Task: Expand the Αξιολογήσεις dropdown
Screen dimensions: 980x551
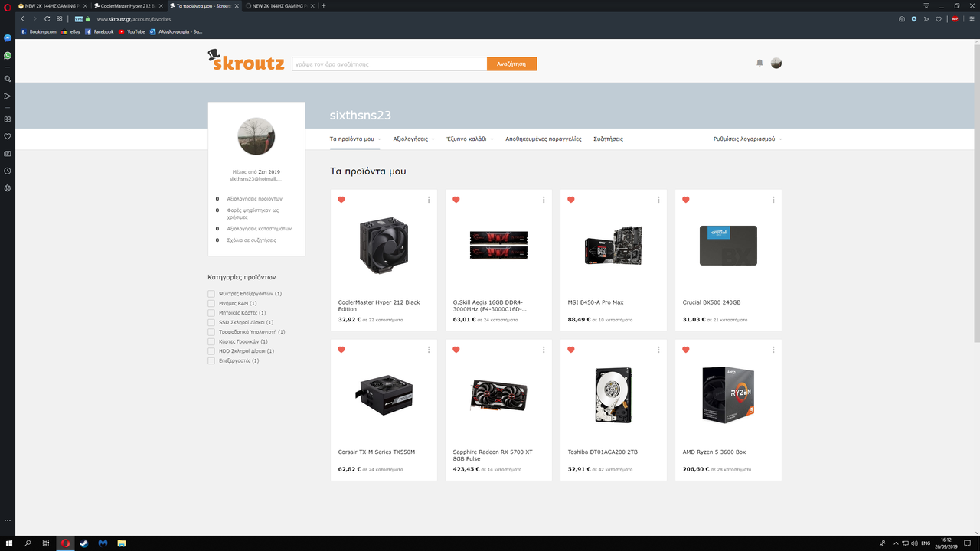Action: [413, 139]
